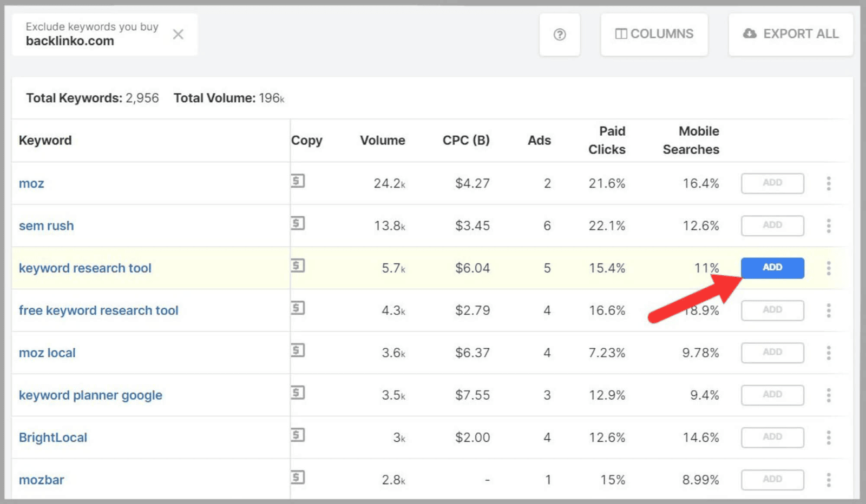Add mozbar to the keyword list

point(772,479)
